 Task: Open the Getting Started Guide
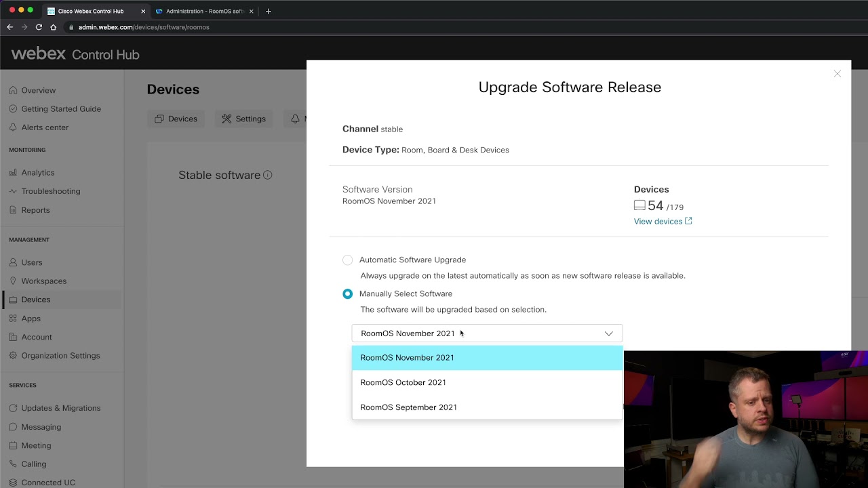(61, 108)
